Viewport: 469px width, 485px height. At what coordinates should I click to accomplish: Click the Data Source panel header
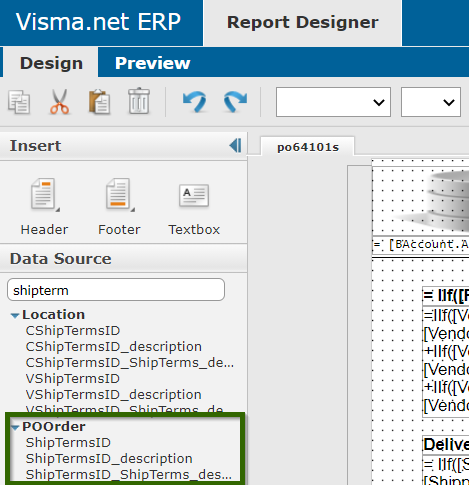pos(123,259)
